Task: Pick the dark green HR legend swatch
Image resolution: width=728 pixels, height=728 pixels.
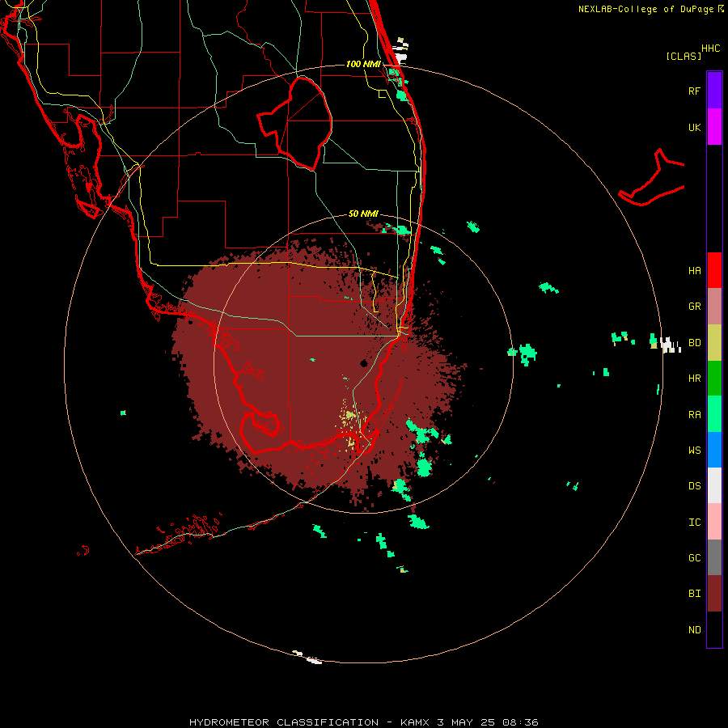Action: point(714,379)
